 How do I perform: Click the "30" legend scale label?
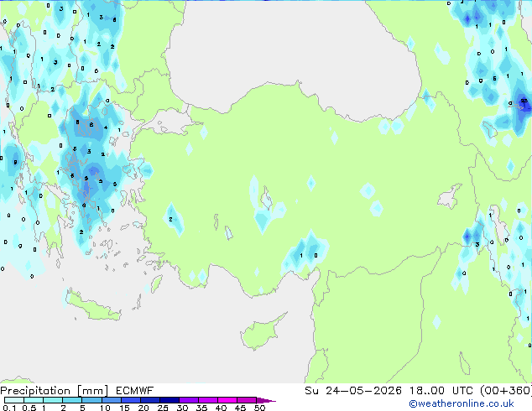point(182,408)
